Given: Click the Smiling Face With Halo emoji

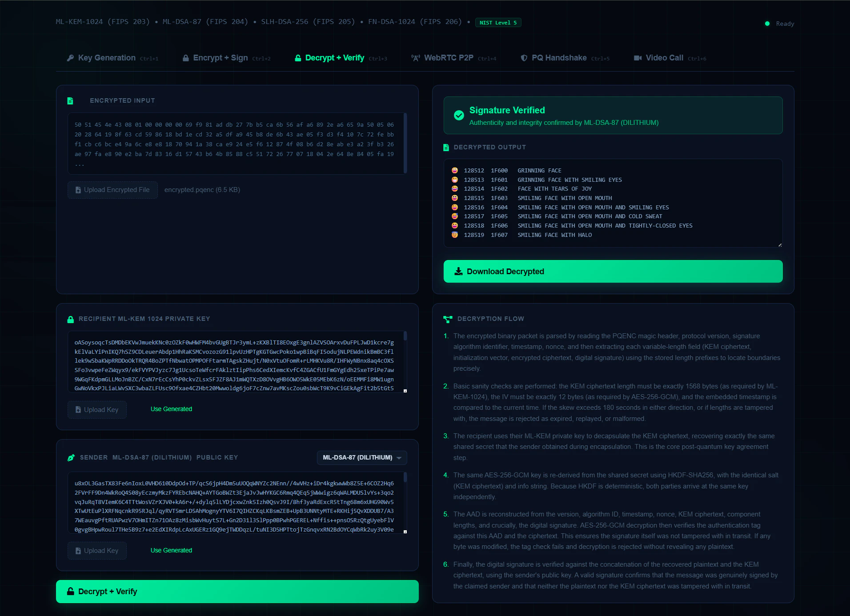Looking at the screenshot, I should click(x=455, y=235).
